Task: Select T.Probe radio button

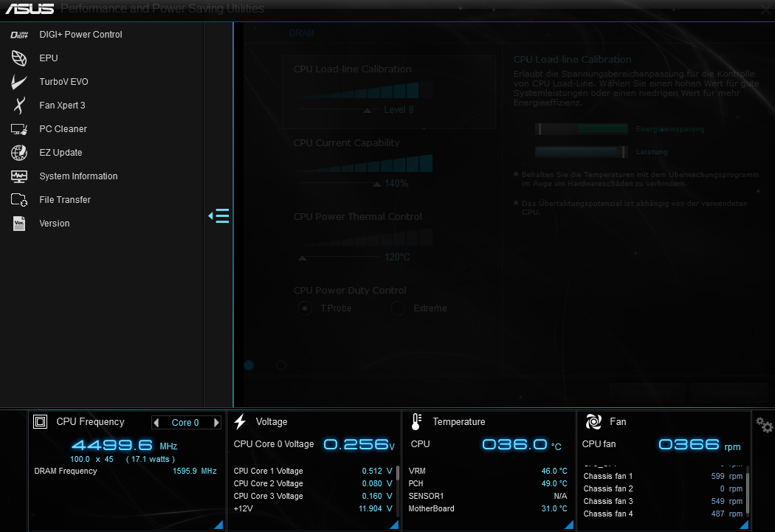Action: [305, 308]
